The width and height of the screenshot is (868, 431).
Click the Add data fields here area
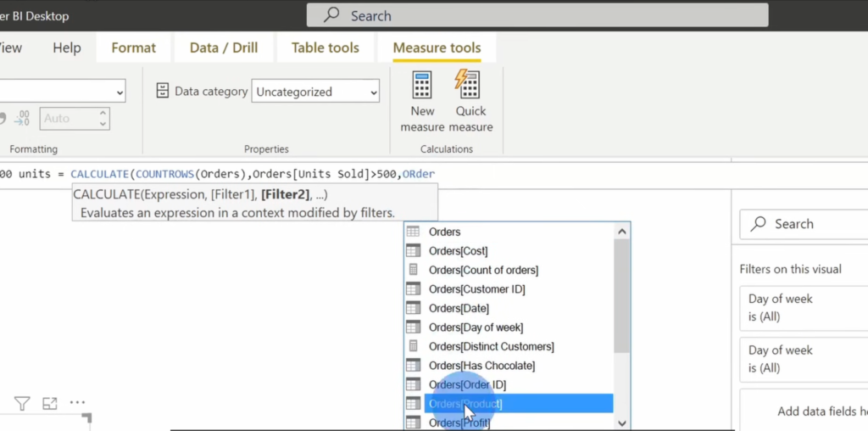[804, 411]
